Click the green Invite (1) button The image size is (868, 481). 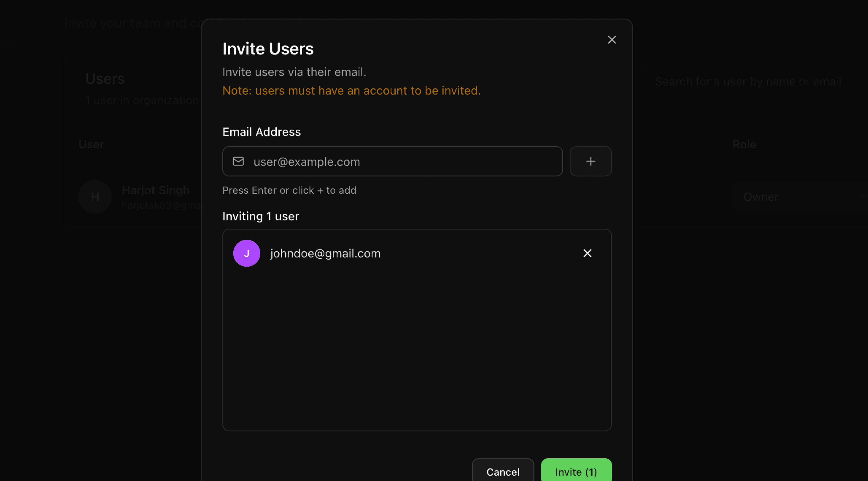[x=576, y=471]
